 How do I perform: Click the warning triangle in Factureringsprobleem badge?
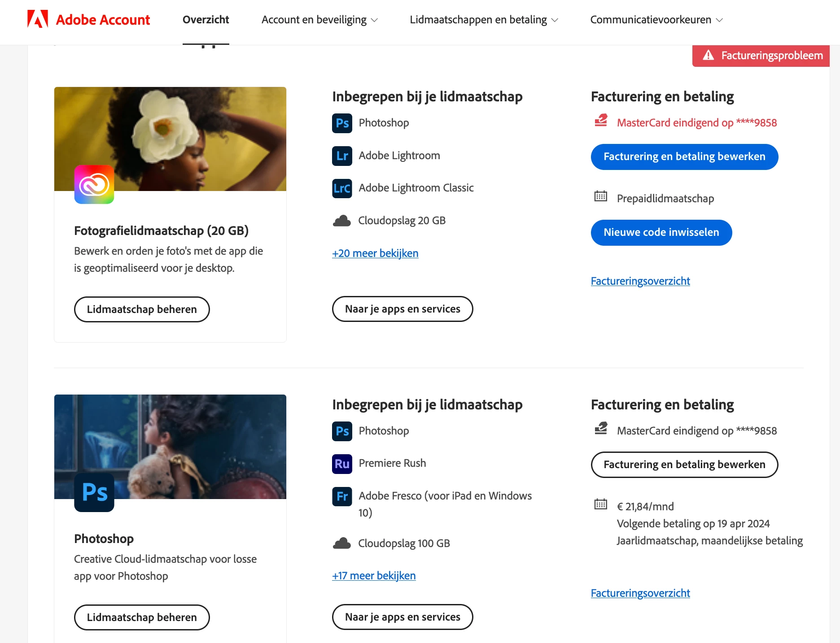coord(708,55)
